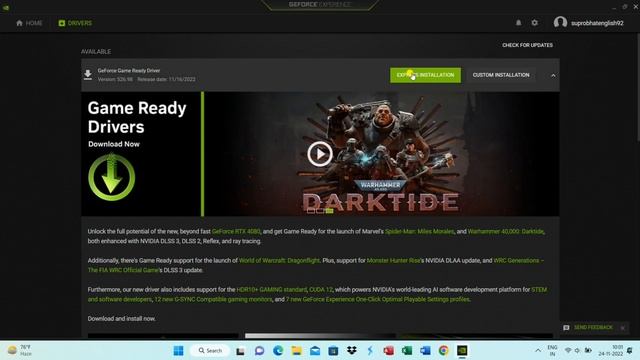This screenshot has width=640, height=360.
Task: Play the Darktide banner video
Action: pos(320,154)
